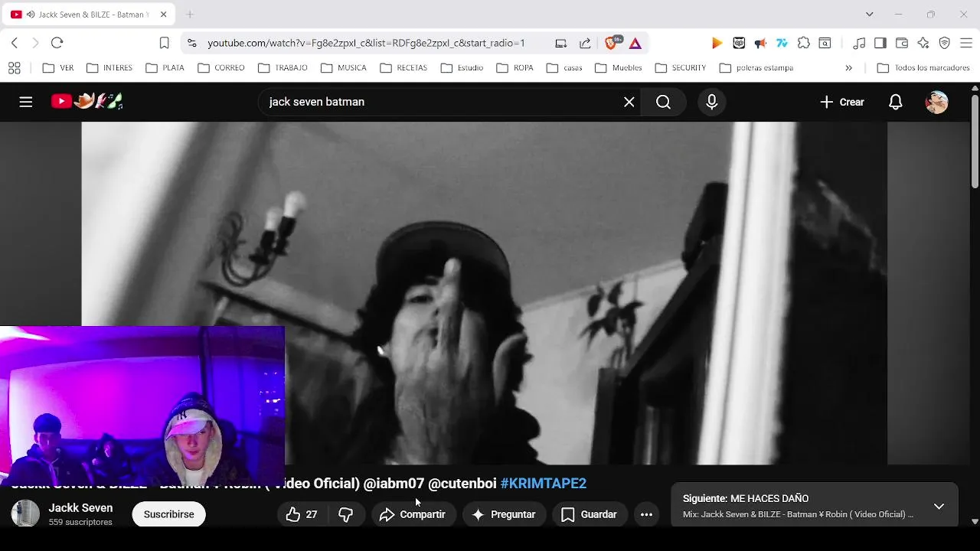Click the main video player
980x551 pixels.
click(x=484, y=293)
